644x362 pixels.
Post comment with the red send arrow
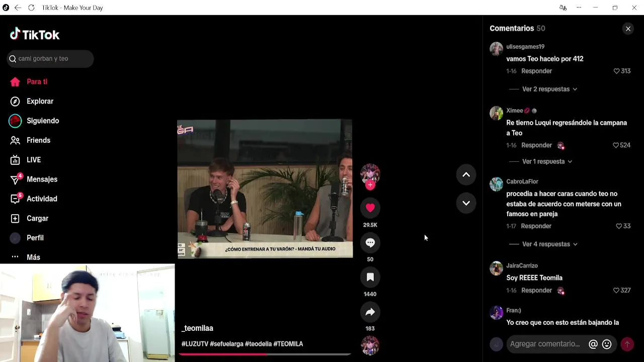(x=627, y=344)
